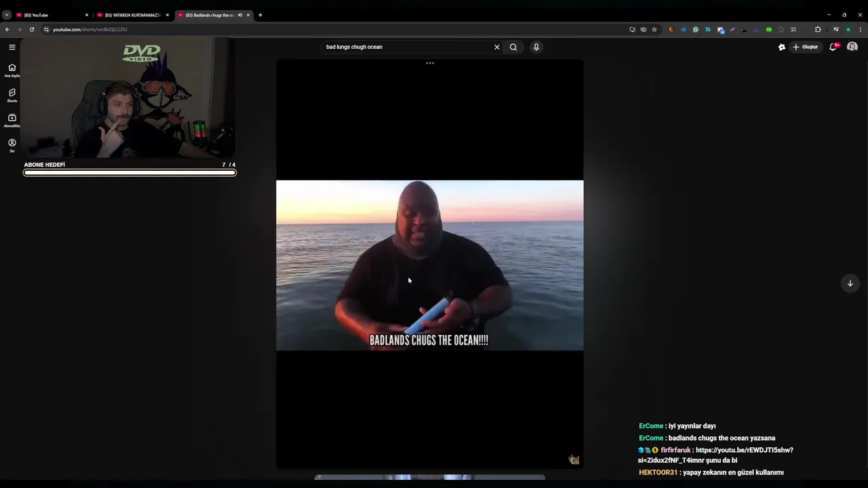Click the ErCome 'iyi yayınlar dayı' chat message

click(x=677, y=426)
